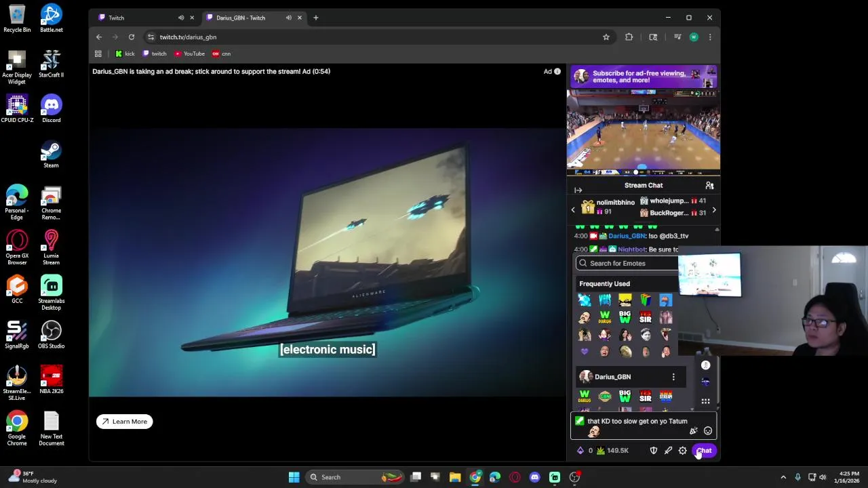
Task: Send message with the Chat button
Action: (704, 451)
